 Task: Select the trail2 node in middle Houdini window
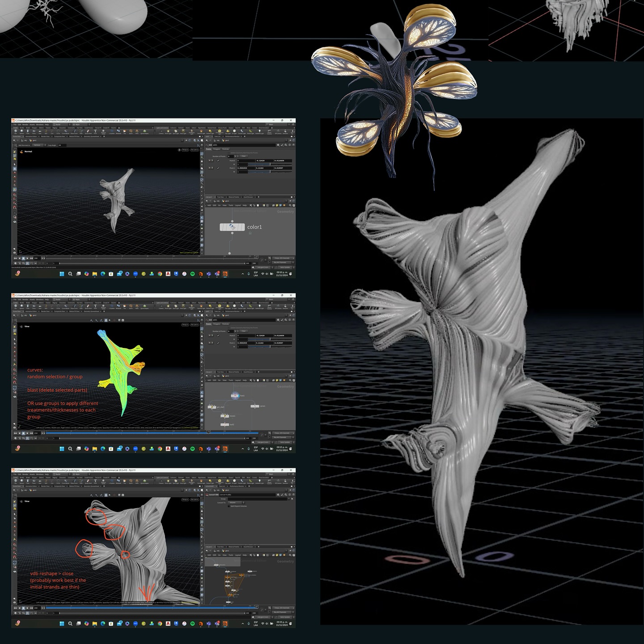coord(225,424)
